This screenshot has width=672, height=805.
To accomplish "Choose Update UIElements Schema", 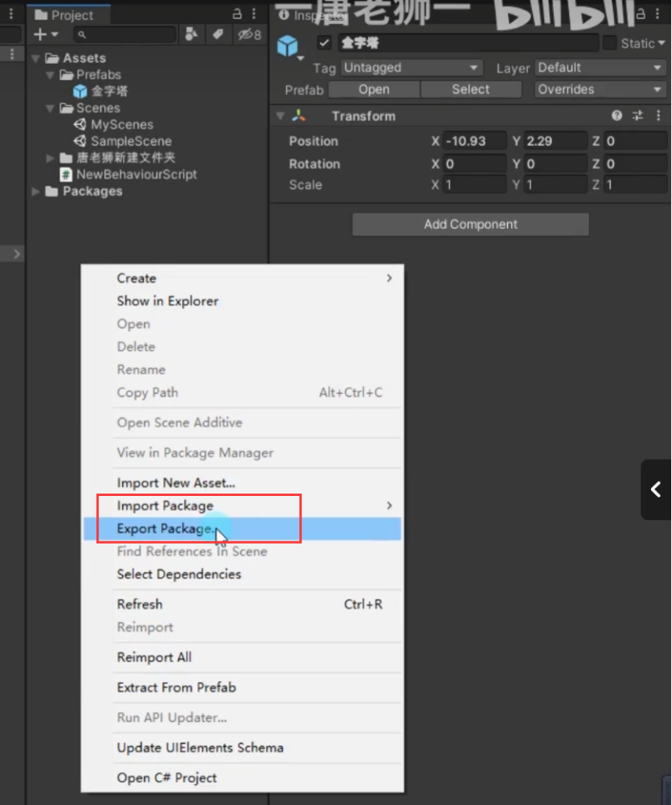I will pyautogui.click(x=242, y=748).
